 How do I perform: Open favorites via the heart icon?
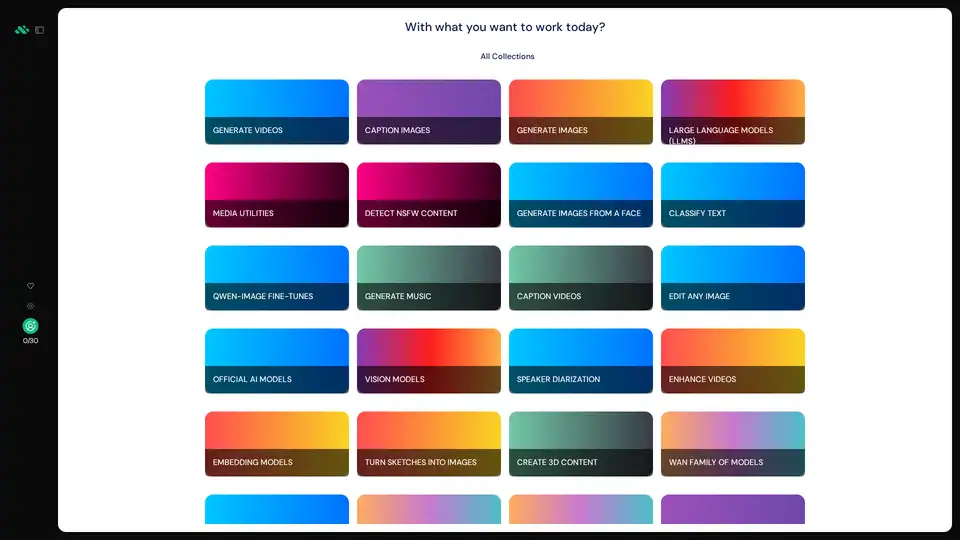30,286
